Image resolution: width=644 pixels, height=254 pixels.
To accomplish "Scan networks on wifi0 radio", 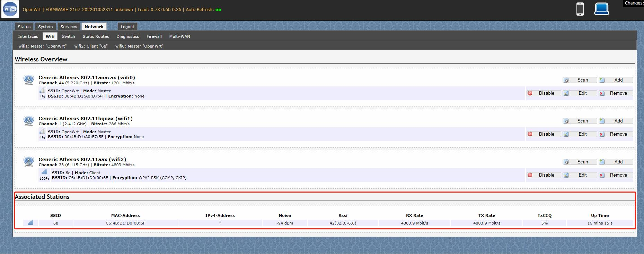I will [x=580, y=80].
